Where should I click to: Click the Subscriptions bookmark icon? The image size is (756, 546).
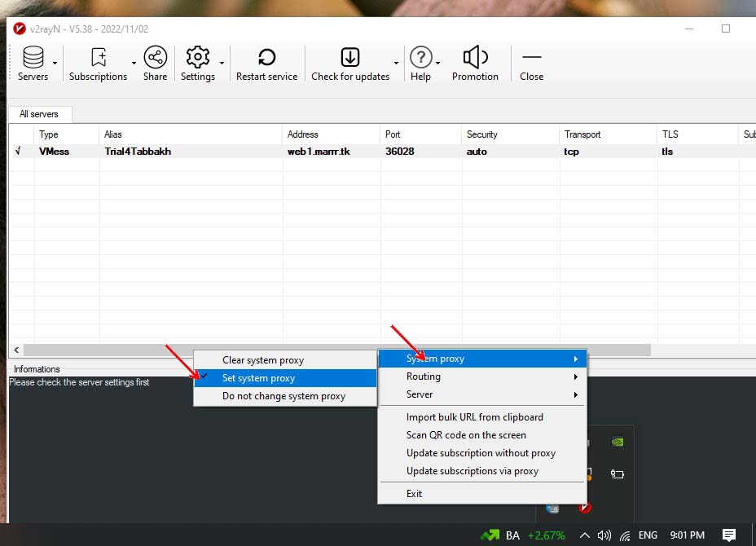pos(99,58)
